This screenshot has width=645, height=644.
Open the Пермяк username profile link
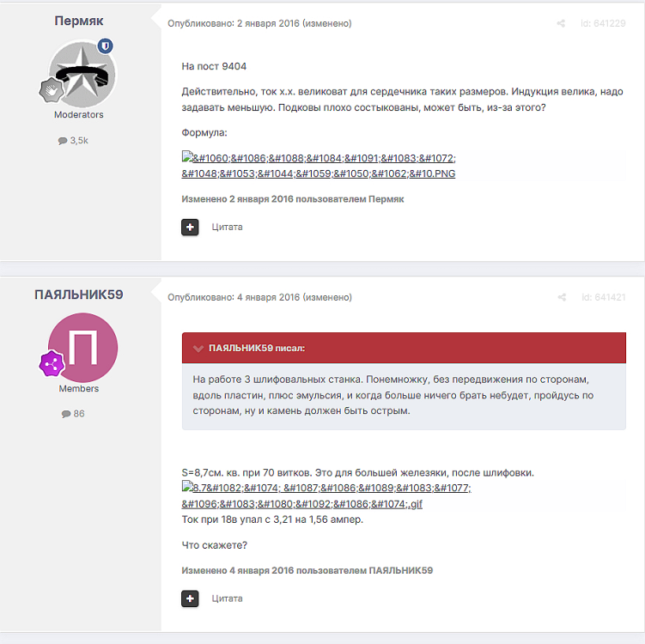coord(78,21)
